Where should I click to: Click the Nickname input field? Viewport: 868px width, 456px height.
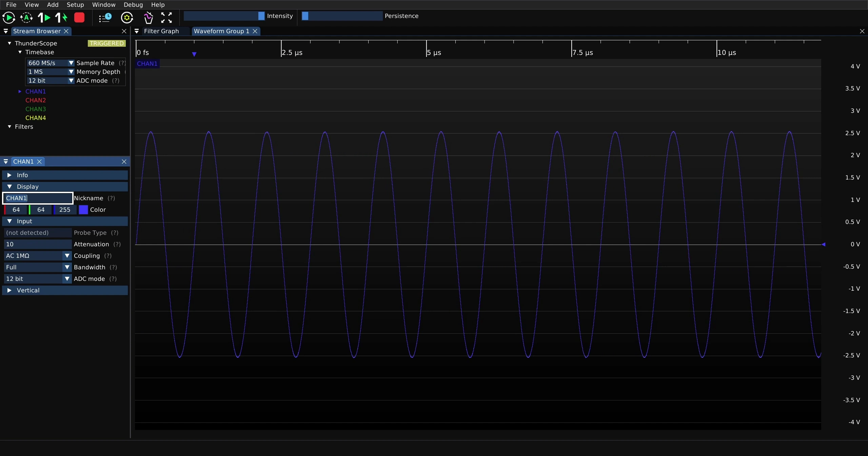(x=38, y=198)
